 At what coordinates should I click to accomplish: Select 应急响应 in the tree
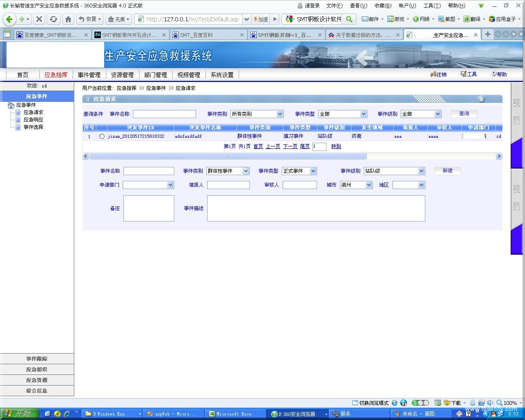click(33, 120)
